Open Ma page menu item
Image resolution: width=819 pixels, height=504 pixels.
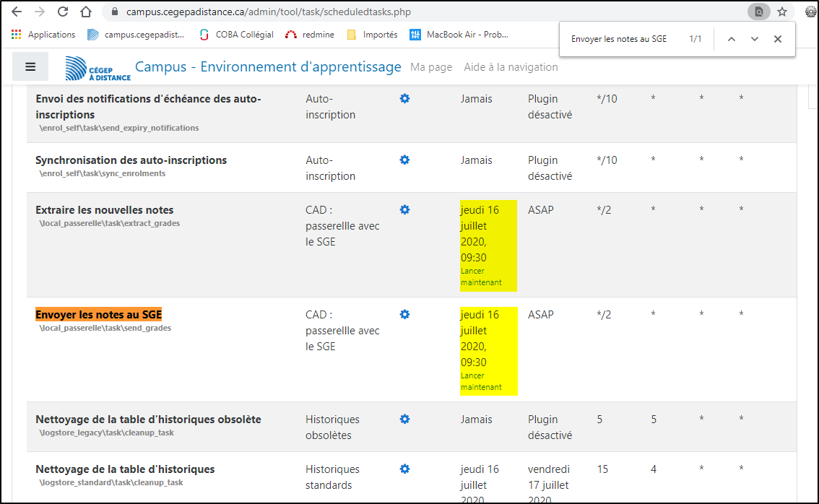tap(431, 67)
